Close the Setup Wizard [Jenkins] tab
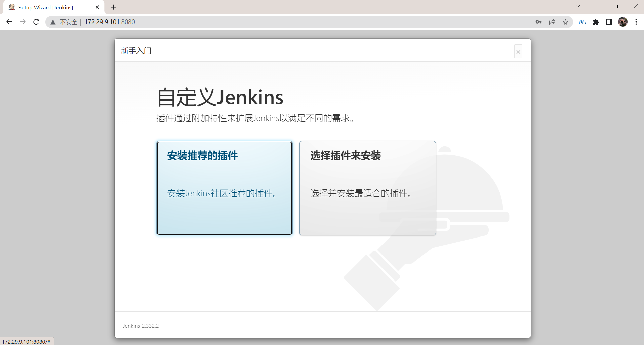The image size is (644, 345). click(x=97, y=7)
